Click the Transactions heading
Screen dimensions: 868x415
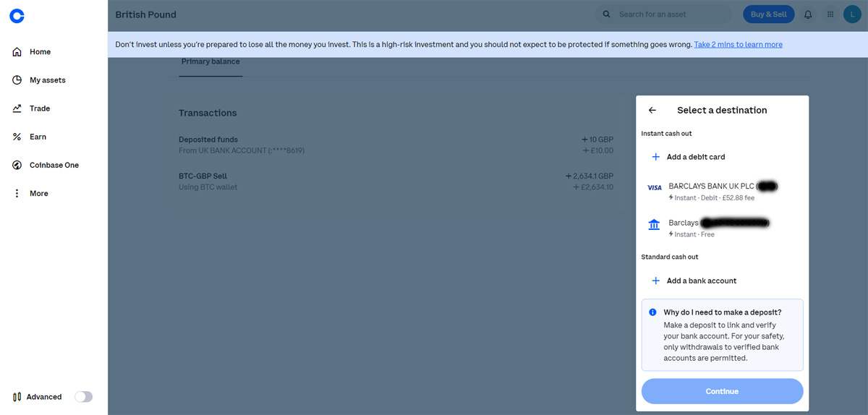208,113
